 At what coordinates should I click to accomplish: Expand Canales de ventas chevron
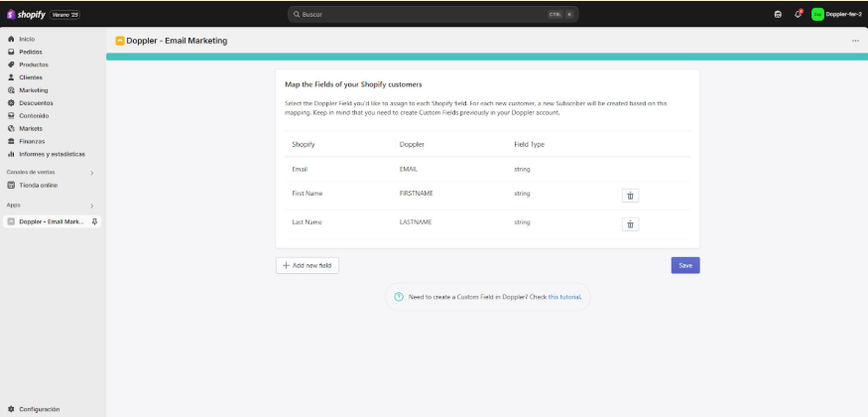tap(92, 173)
